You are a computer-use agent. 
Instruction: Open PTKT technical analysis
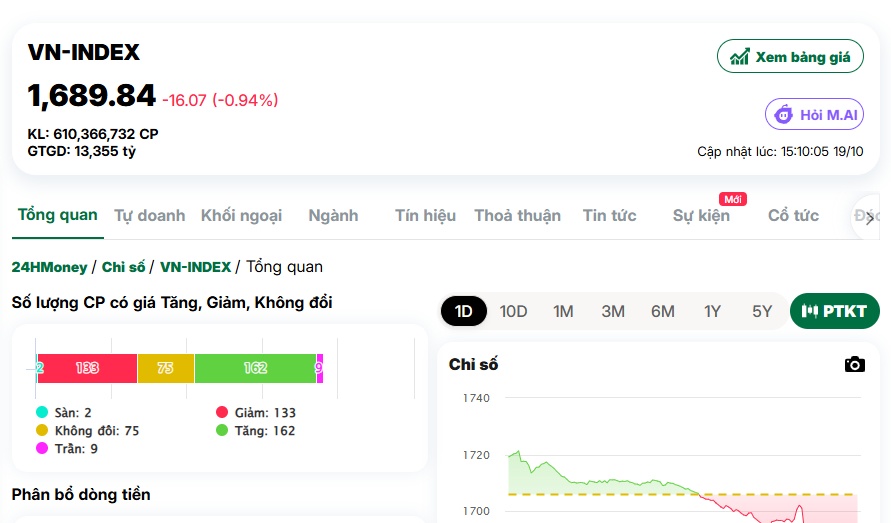click(835, 311)
